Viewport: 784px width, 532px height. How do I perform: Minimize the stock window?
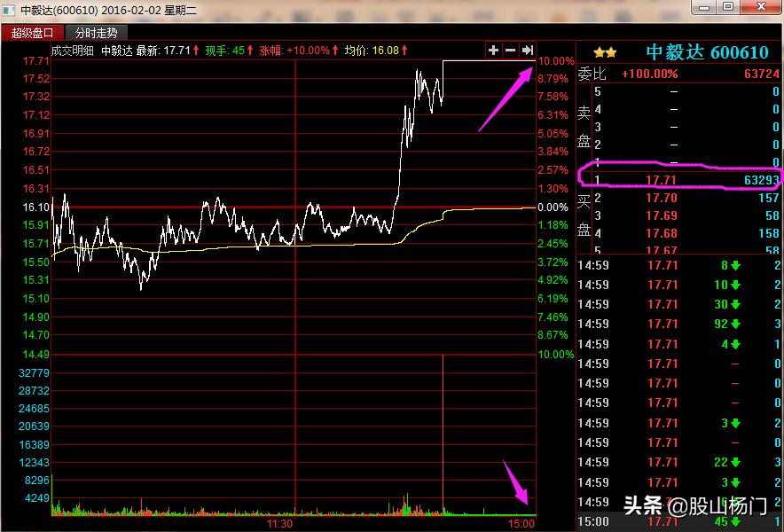704,6
